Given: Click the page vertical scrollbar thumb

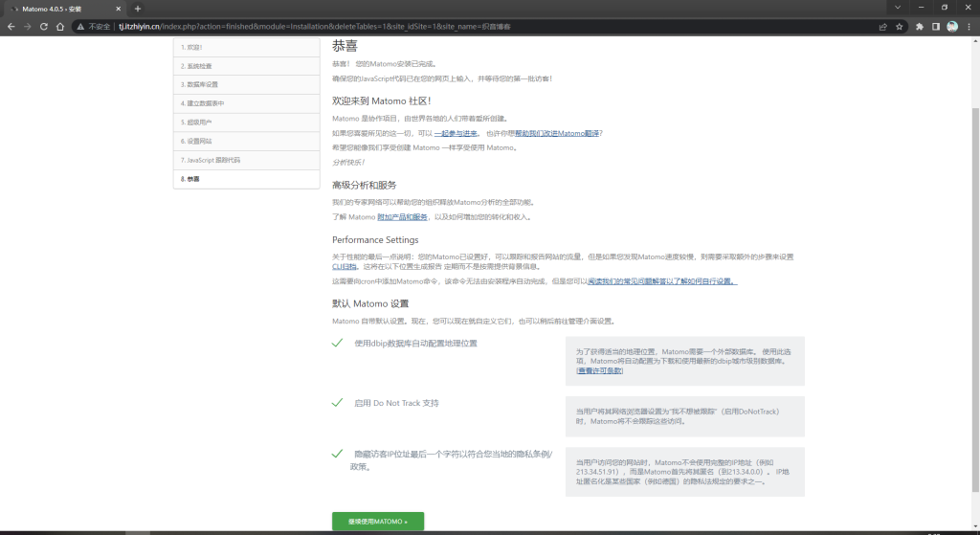Looking at the screenshot, I should tap(975, 300).
